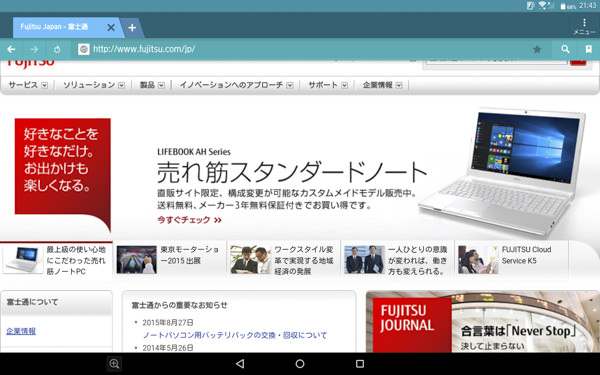Add a new browser tab
This screenshot has height=375, width=600.
tap(132, 28)
